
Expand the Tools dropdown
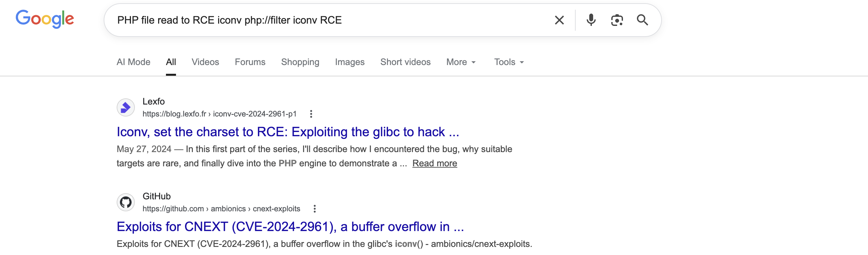coord(509,62)
